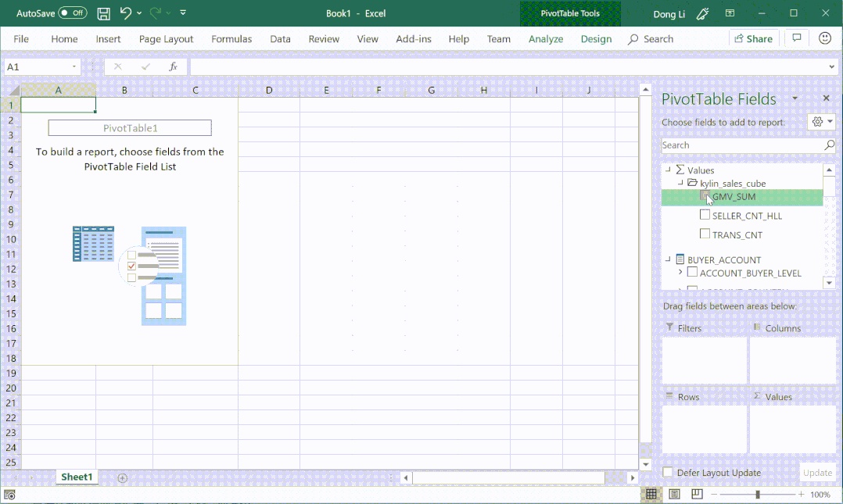Switch to Page Layout view icon

coord(674,495)
